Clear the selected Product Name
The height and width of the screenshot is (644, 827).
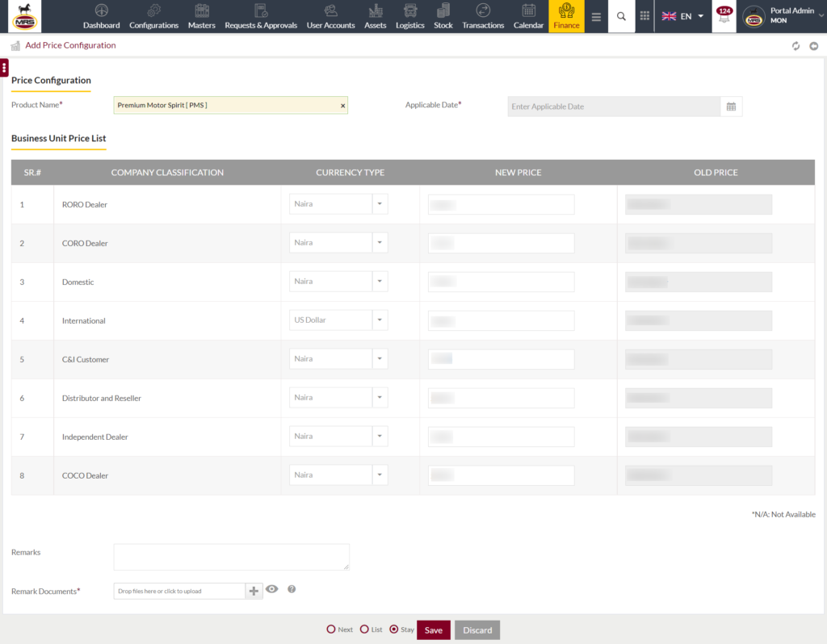[x=342, y=106]
